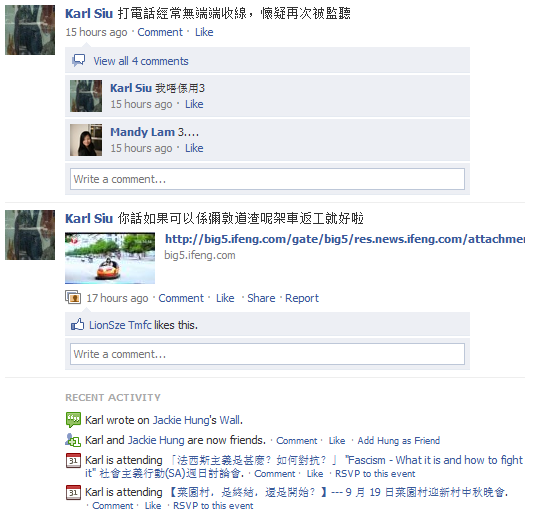Screen dimensions: 545x514
Task: Click the comment field under LionSze likes
Action: point(267,354)
